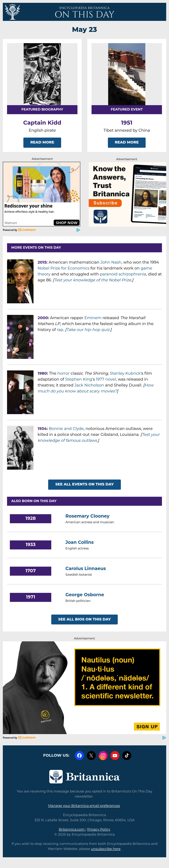The height and width of the screenshot is (868, 169).
Task: Click Subscribe in the Britannica ad
Action: pyautogui.click(x=105, y=203)
